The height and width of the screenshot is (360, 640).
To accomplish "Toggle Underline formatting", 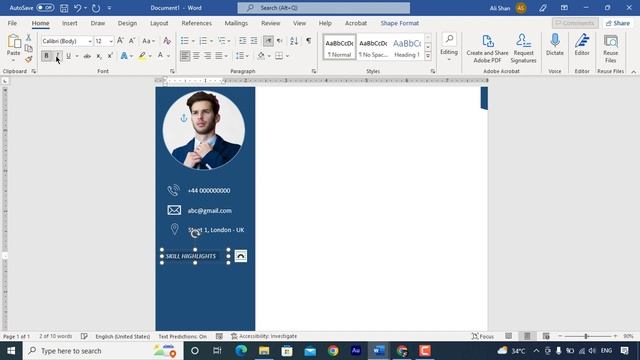I will tap(68, 56).
